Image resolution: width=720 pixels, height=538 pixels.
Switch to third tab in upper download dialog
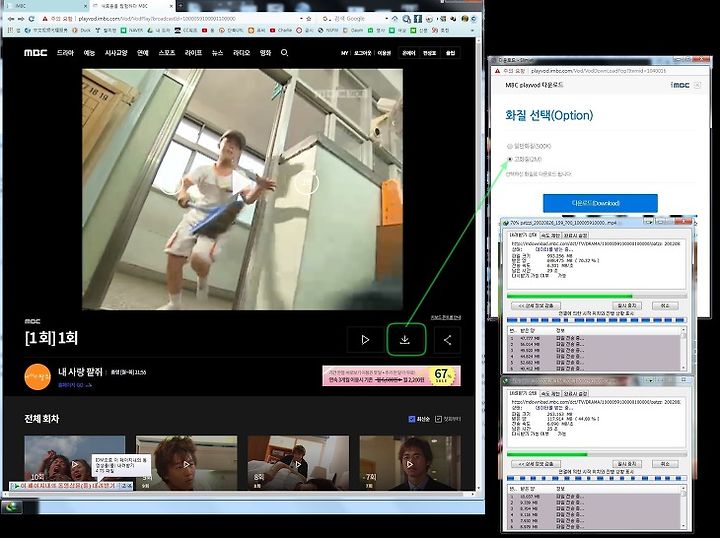coord(575,235)
